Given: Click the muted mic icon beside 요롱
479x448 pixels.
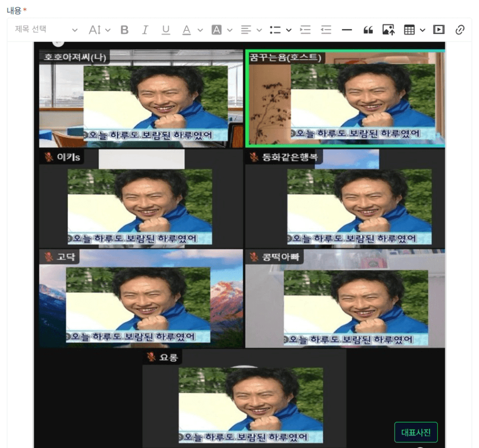Looking at the screenshot, I should click(x=151, y=357).
